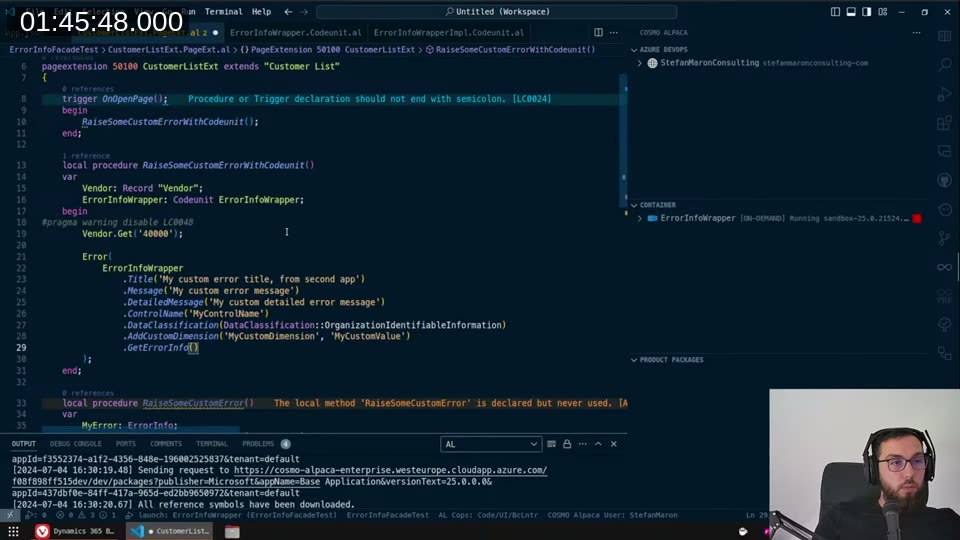Click AL Cops: Code/UI/BcLntr status item

488,515
